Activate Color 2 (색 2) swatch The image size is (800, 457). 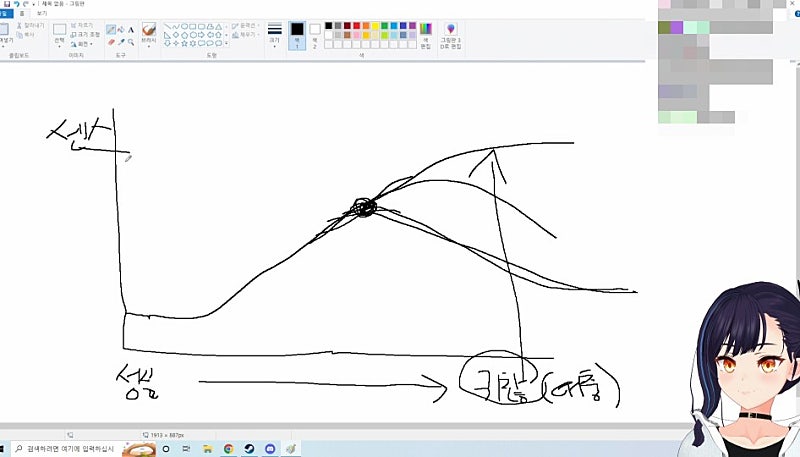pyautogui.click(x=315, y=34)
